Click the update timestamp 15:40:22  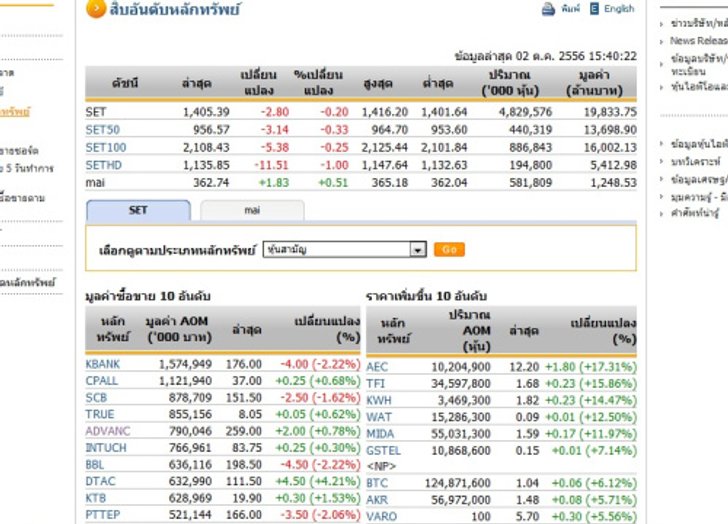(613, 56)
